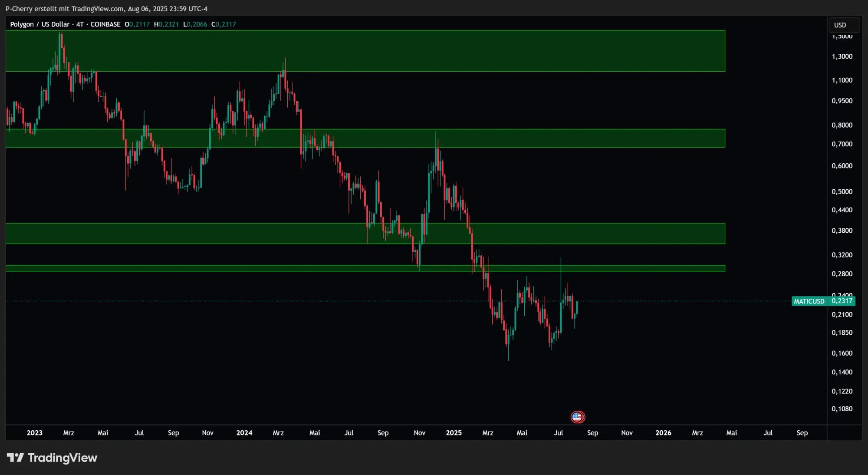Click the 1,1000 price axis label
The width and height of the screenshot is (868, 475).
pos(842,80)
